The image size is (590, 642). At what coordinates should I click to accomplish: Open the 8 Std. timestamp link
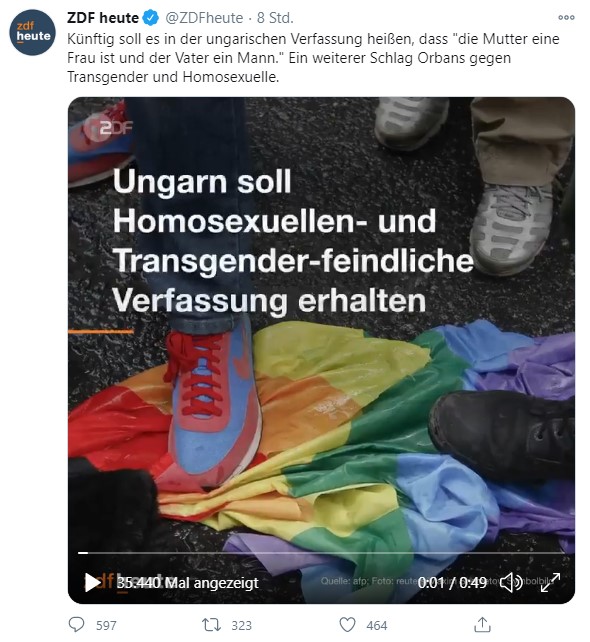[x=275, y=18]
